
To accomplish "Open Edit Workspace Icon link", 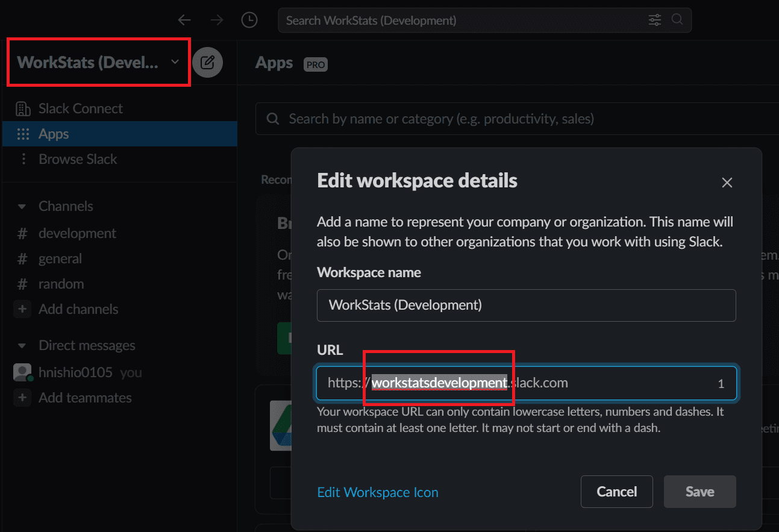I will (378, 492).
